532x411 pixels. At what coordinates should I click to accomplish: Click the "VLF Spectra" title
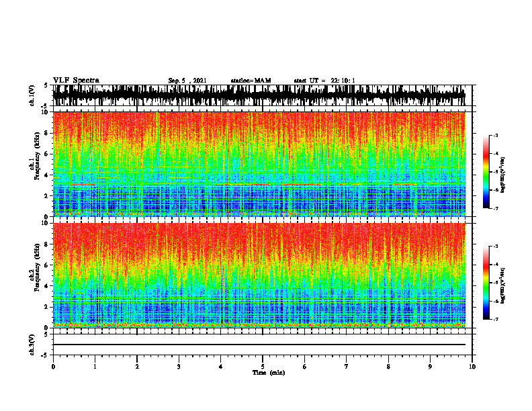(76, 81)
